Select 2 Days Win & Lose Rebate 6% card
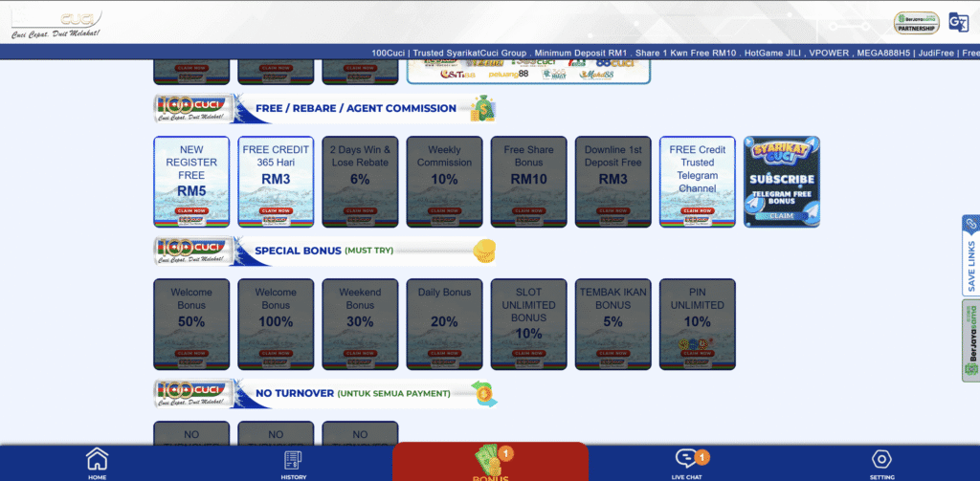This screenshot has width=980, height=481. (x=360, y=182)
